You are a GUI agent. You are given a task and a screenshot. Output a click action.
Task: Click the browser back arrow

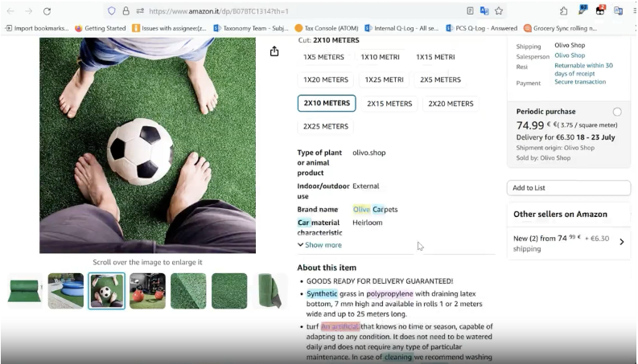(x=9, y=11)
